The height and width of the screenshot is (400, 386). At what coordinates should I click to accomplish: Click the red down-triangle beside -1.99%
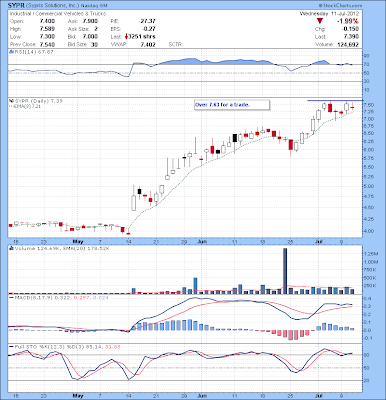[x=319, y=21]
